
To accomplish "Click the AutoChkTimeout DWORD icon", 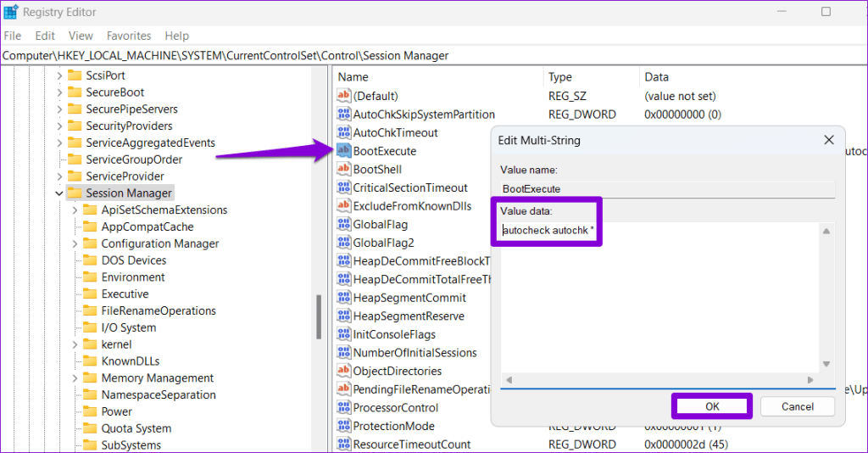I will [344, 132].
